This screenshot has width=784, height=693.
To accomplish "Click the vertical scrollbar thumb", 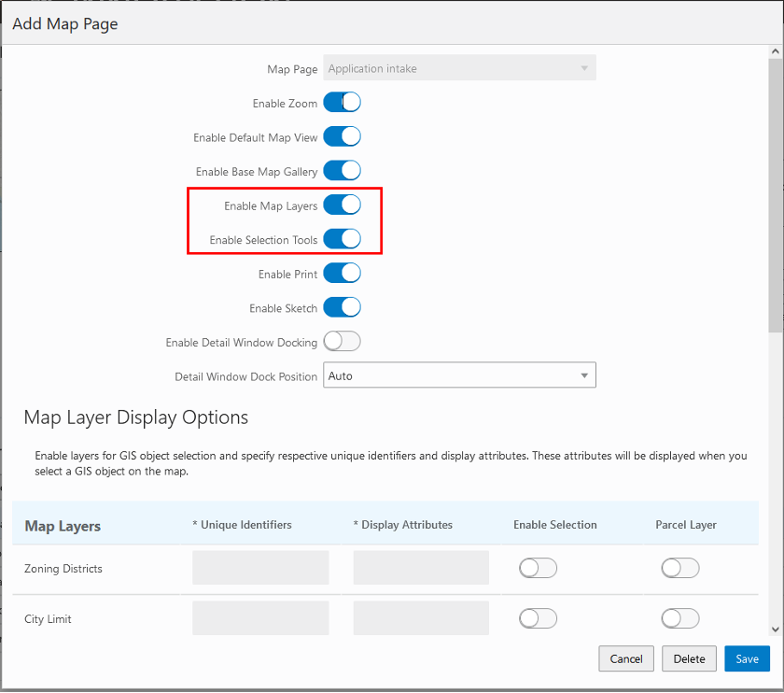I will (x=776, y=195).
